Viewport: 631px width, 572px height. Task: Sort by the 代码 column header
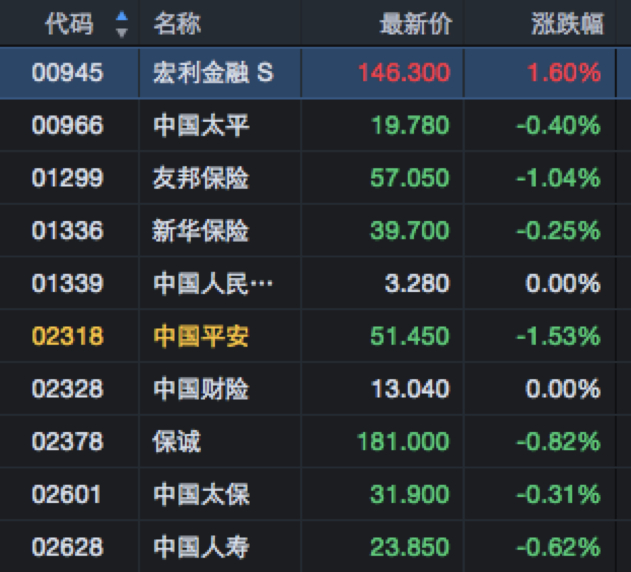pos(69,24)
